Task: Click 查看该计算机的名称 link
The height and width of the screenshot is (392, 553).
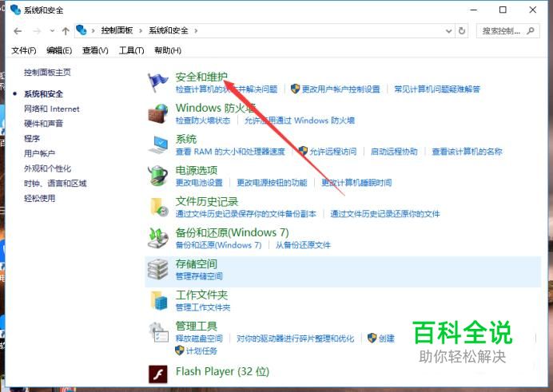Action: (x=467, y=152)
